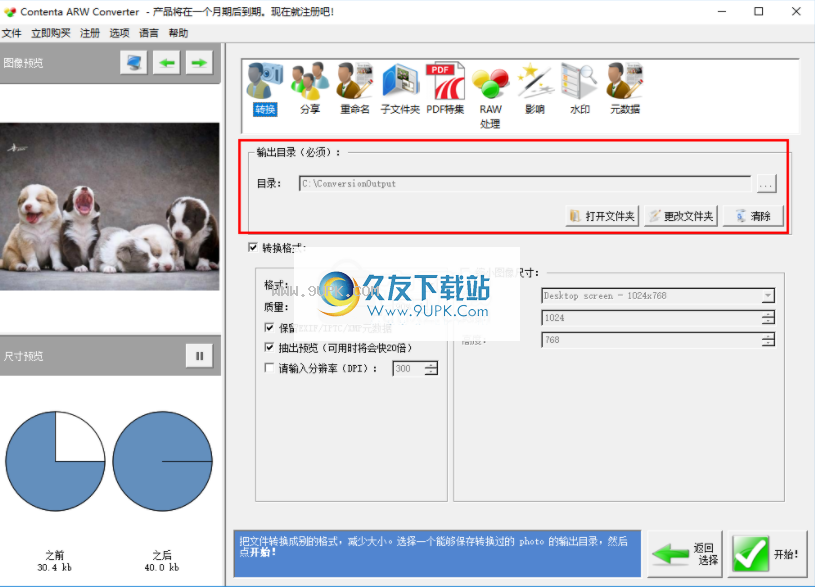Click the 更改文件夹 button
Image resolution: width=815 pixels, height=588 pixels.
pyautogui.click(x=681, y=216)
